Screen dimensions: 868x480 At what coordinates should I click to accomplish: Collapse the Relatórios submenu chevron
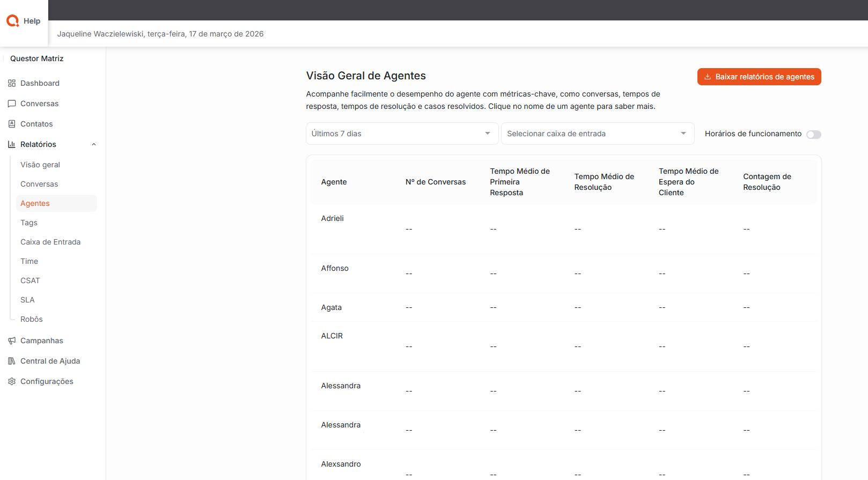tap(94, 144)
